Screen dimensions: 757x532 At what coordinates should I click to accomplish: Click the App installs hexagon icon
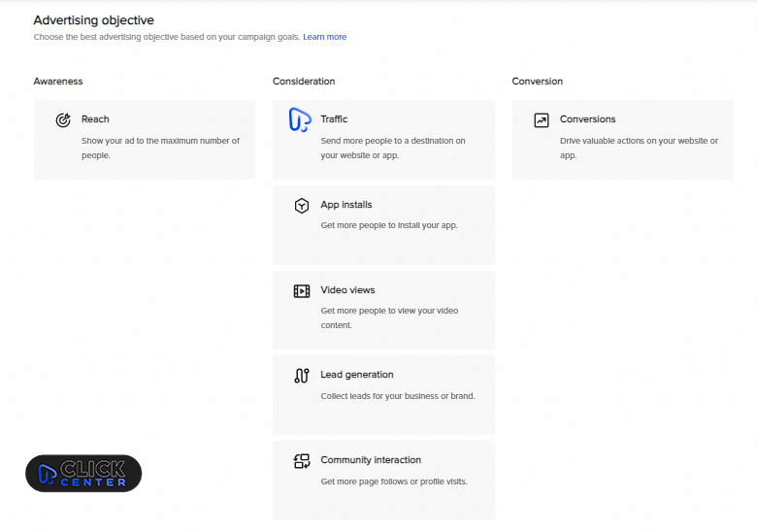pos(302,206)
